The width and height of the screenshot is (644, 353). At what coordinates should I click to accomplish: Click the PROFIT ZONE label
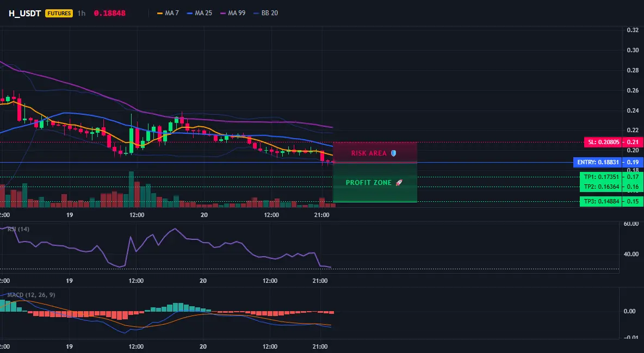(369, 182)
